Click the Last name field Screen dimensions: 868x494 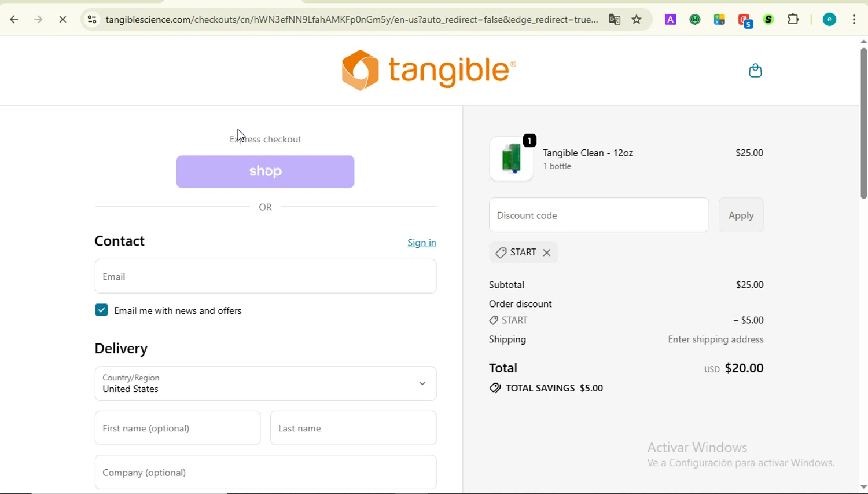(x=353, y=428)
